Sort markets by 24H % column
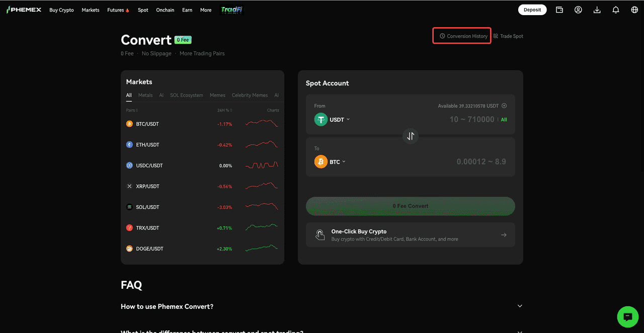Image resolution: width=644 pixels, height=333 pixels. [x=224, y=110]
